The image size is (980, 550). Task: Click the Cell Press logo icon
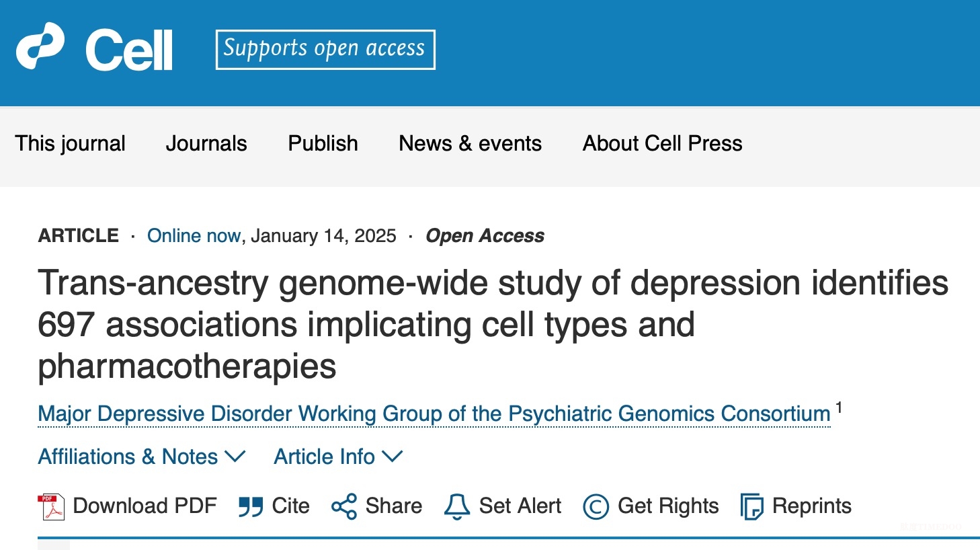(40, 46)
